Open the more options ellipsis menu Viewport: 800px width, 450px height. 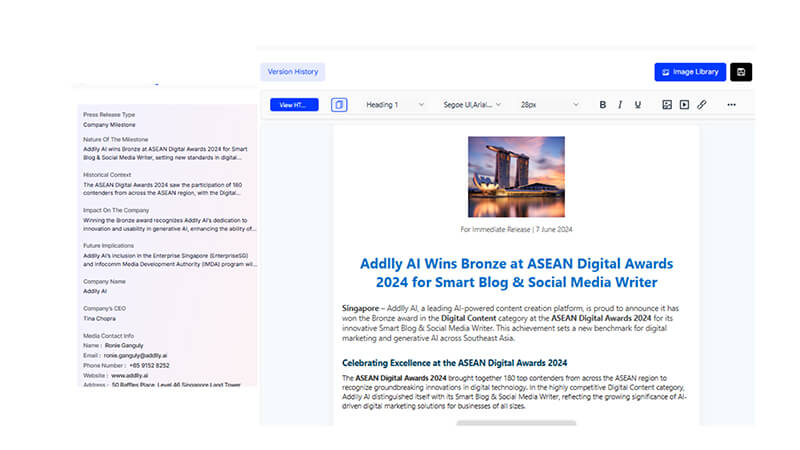click(731, 105)
